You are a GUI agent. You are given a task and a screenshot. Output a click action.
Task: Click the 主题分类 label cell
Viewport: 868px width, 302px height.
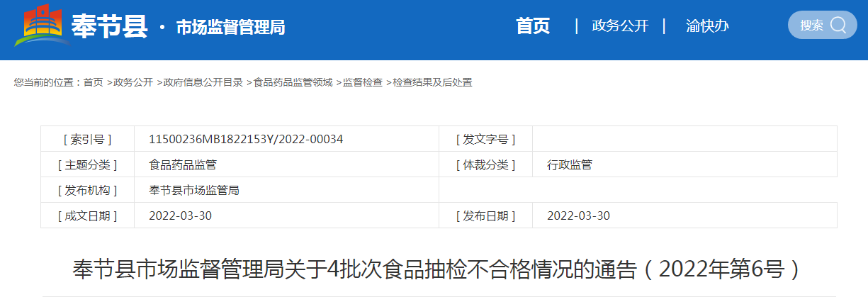point(88,164)
